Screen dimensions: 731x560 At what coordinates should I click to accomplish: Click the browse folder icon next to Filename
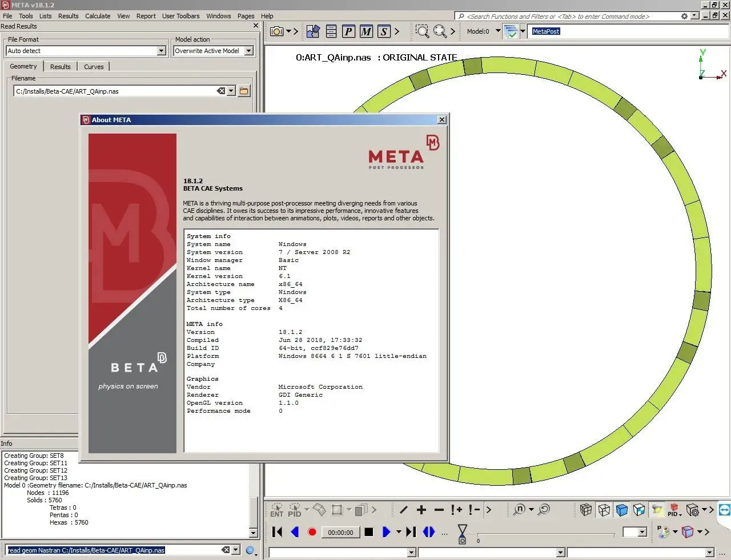pos(244,91)
